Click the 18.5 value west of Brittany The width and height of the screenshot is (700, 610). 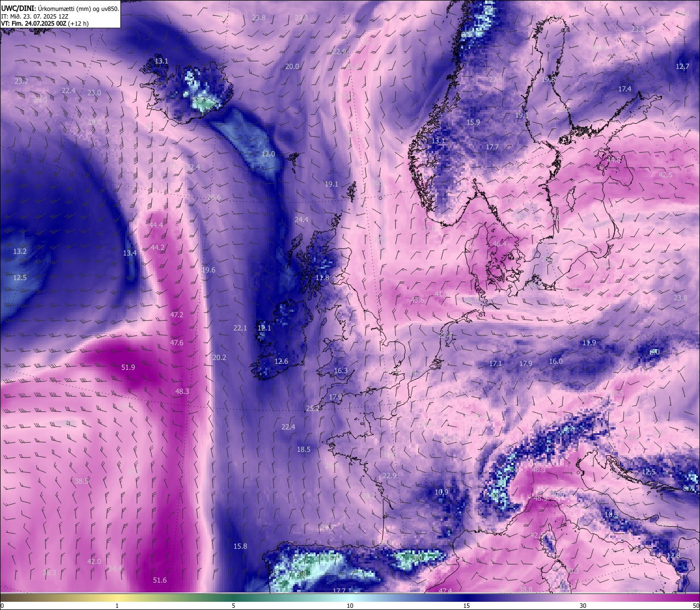click(x=304, y=449)
